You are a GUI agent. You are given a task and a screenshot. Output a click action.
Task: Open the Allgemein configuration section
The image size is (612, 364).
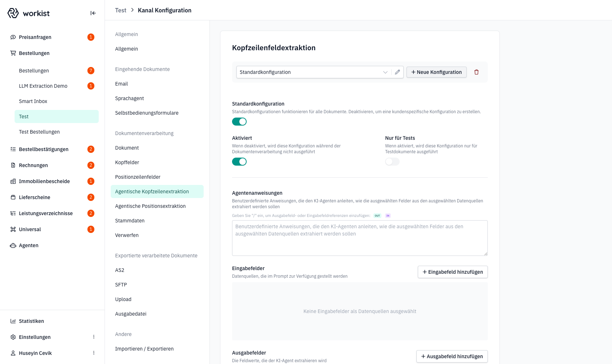[x=157, y=49]
